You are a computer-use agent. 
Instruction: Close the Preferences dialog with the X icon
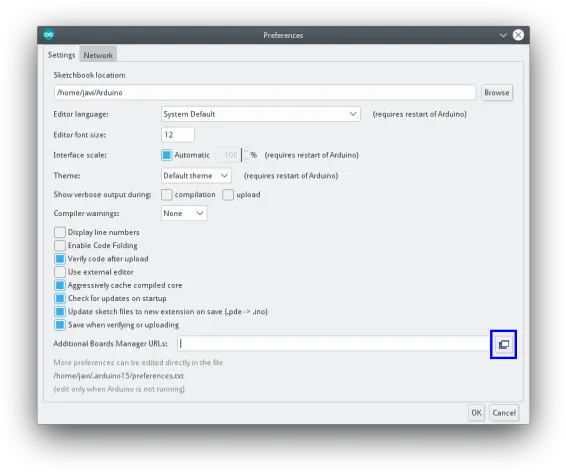[x=518, y=35]
